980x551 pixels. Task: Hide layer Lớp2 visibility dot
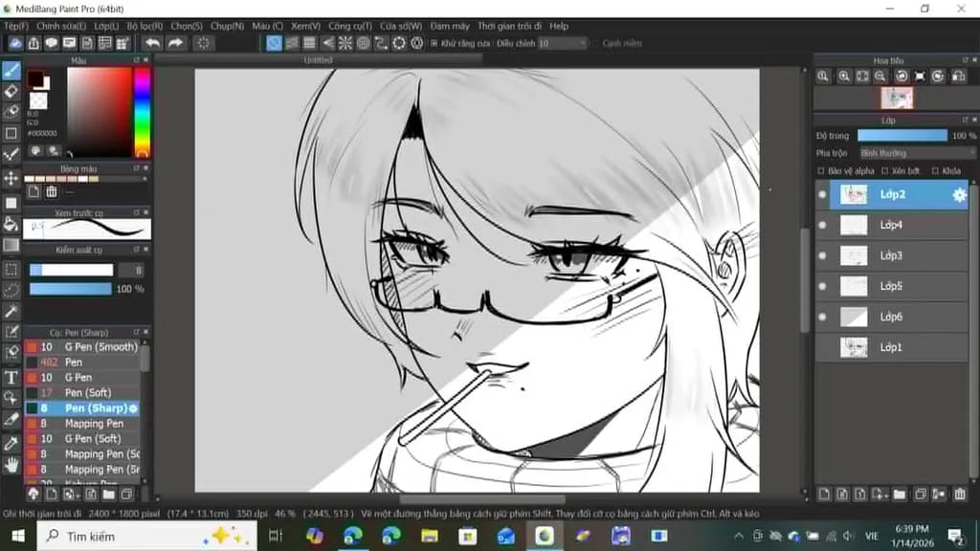[822, 195]
